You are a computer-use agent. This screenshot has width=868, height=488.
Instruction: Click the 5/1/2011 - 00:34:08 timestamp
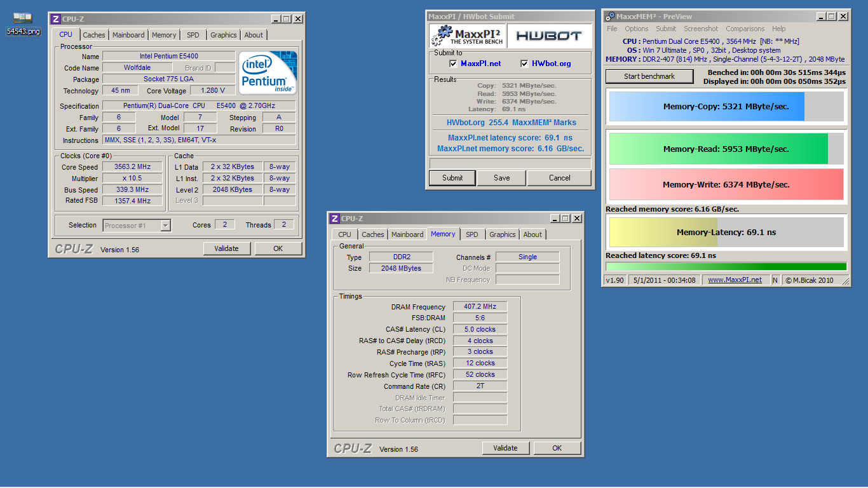coord(663,280)
